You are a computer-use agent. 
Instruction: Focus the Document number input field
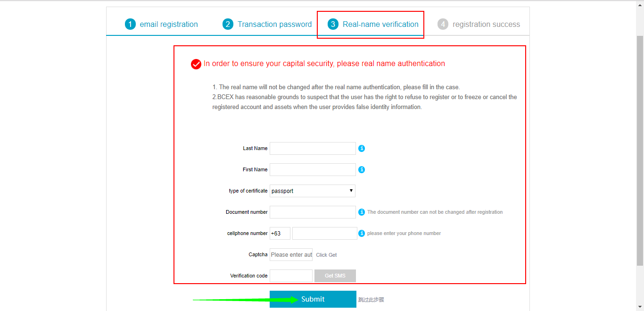coord(313,212)
